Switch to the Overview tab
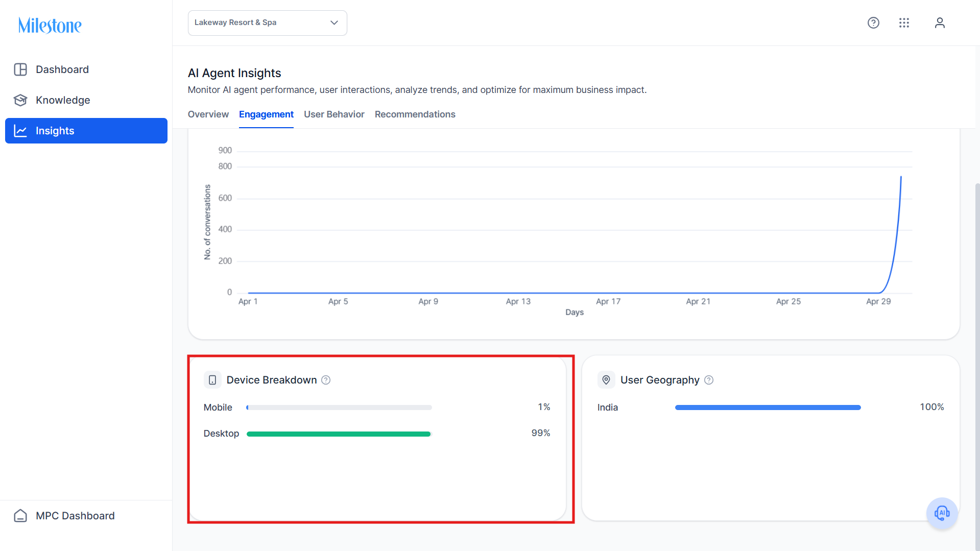Viewport: 980px width, 551px height. tap(208, 114)
